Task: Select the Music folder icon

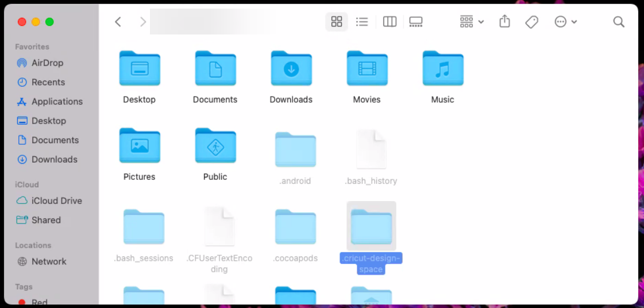Action: [x=442, y=69]
